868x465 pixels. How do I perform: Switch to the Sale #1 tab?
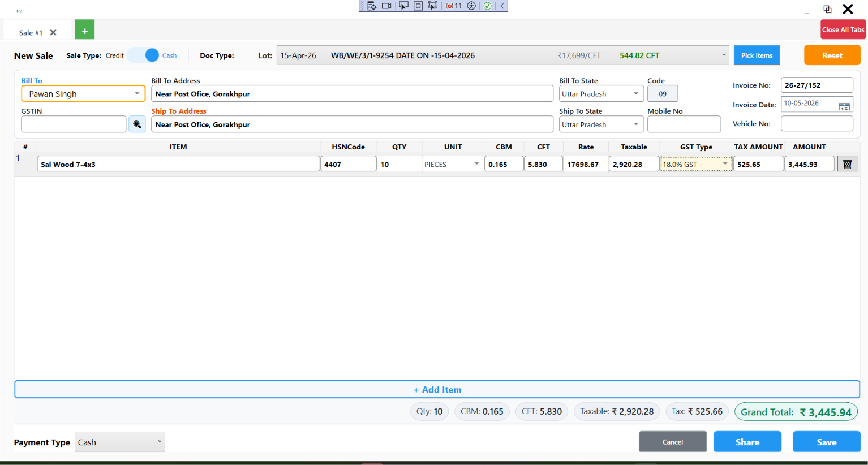(31, 33)
